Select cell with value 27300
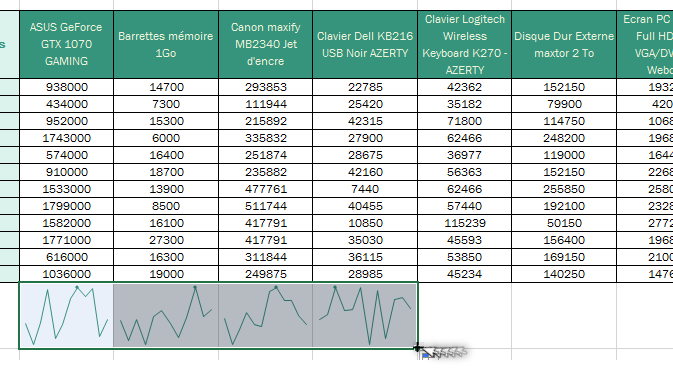The height and width of the screenshot is (378, 673). [166, 240]
